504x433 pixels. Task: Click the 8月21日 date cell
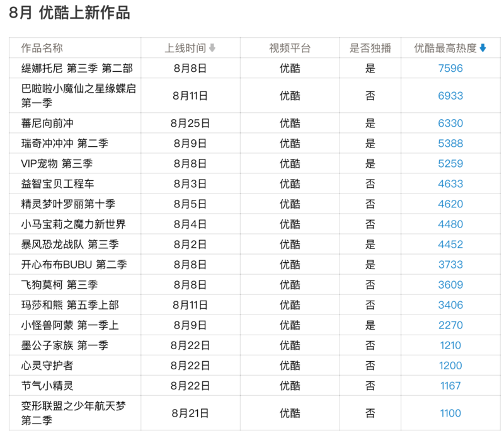pos(190,413)
